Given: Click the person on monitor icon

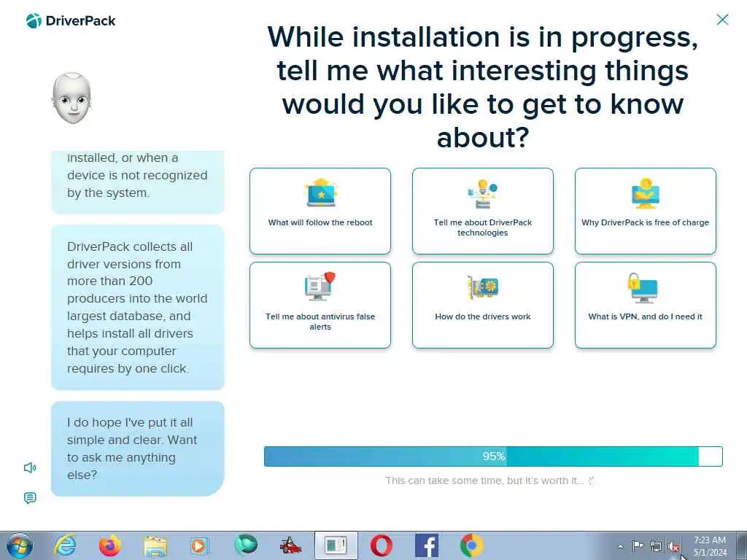Looking at the screenshot, I should 645,193.
